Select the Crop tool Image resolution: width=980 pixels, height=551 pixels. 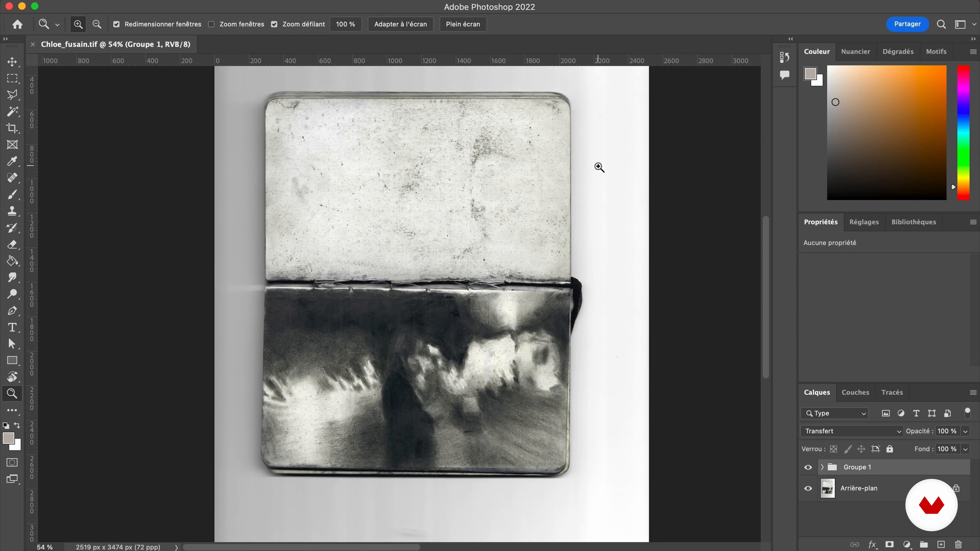click(12, 128)
